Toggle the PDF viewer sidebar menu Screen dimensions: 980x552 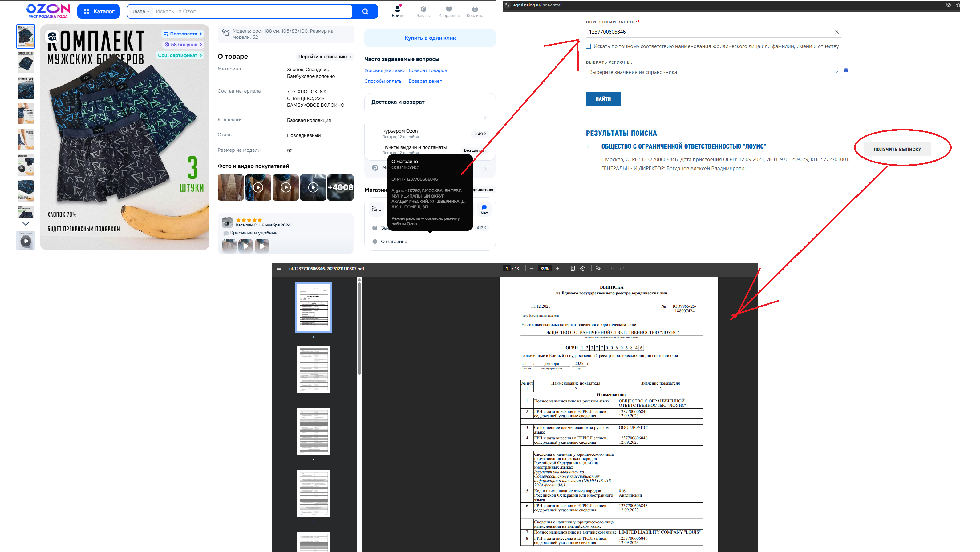pyautogui.click(x=279, y=268)
